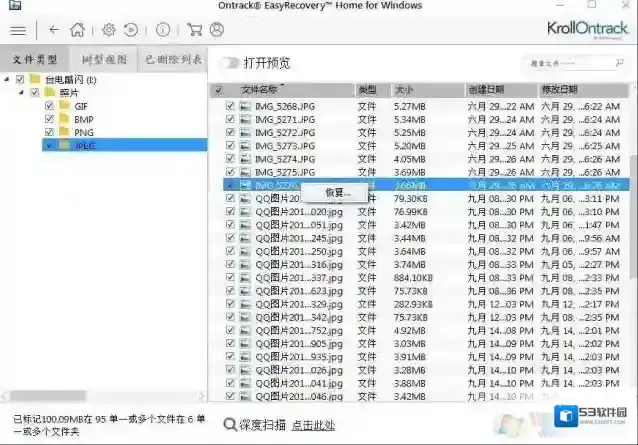This screenshot has height=445, width=638.
Task: Open the settings gear icon
Action: [x=109, y=30]
